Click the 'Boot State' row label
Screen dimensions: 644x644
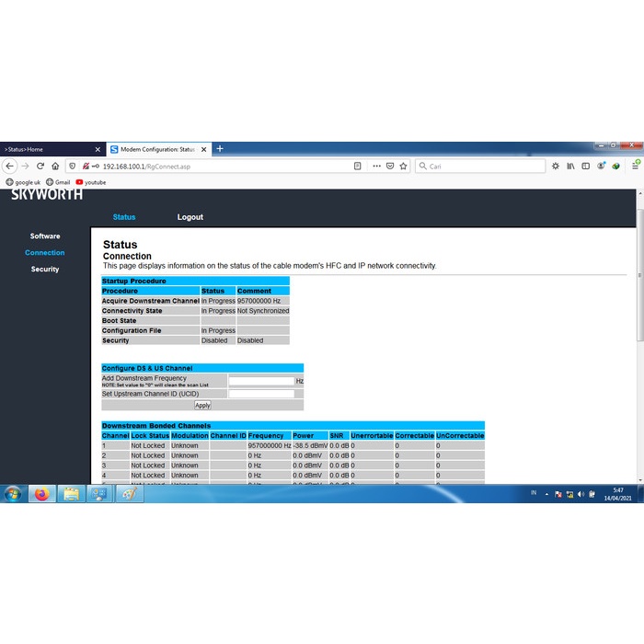[119, 320]
